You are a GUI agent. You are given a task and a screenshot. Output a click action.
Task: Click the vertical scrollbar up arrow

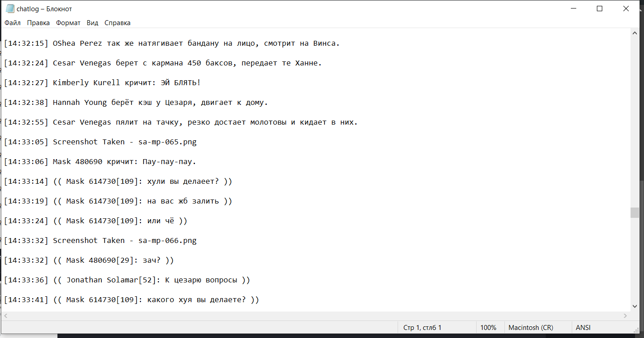635,33
